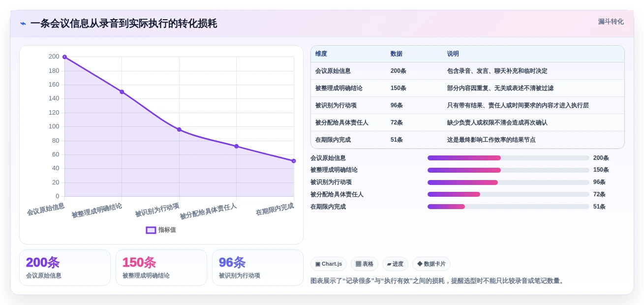Click the 150条 data card
This screenshot has height=305, width=644.
pyautogui.click(x=161, y=268)
